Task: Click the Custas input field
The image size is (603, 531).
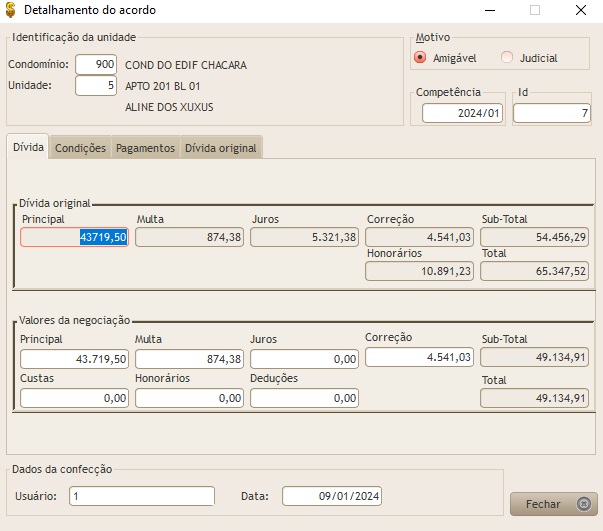Action: click(x=75, y=398)
